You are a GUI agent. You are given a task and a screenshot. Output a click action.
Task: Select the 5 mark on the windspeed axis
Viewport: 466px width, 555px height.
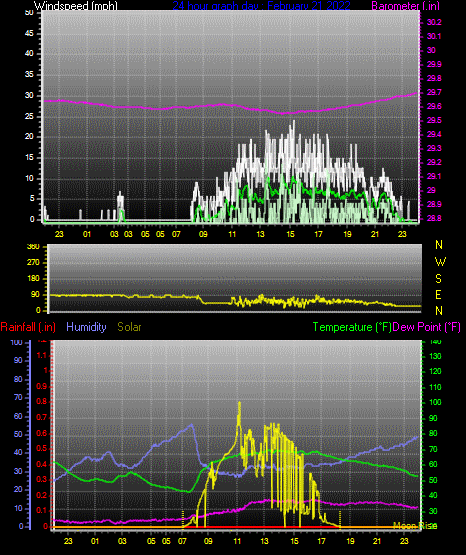click(x=32, y=199)
